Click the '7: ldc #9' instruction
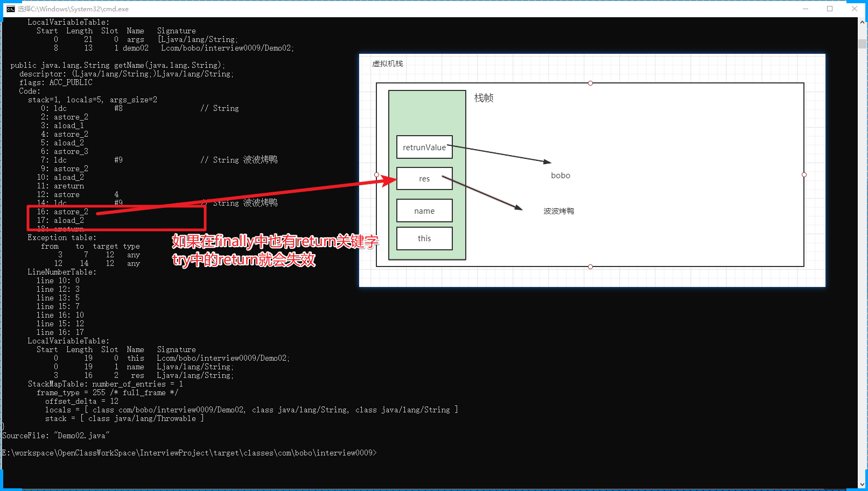The image size is (868, 491). [159, 160]
